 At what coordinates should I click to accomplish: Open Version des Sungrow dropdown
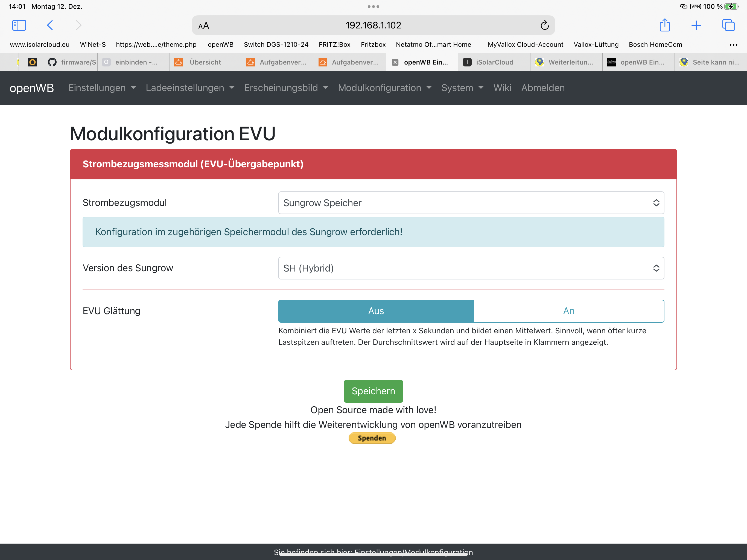[471, 268]
